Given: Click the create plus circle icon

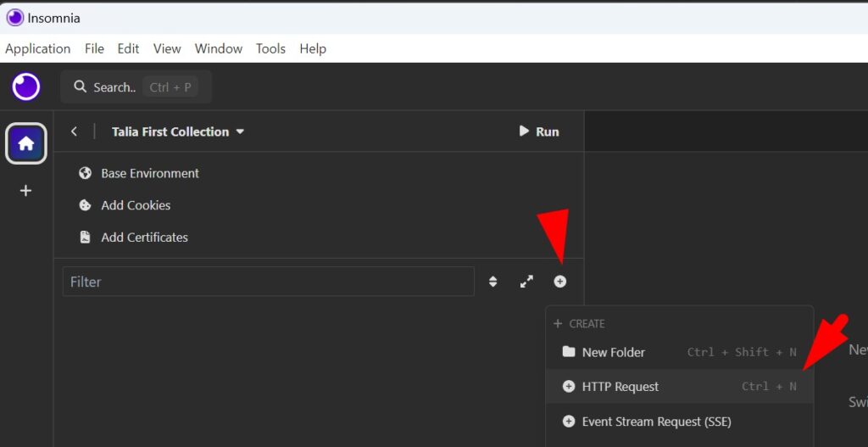Looking at the screenshot, I should 560,282.
